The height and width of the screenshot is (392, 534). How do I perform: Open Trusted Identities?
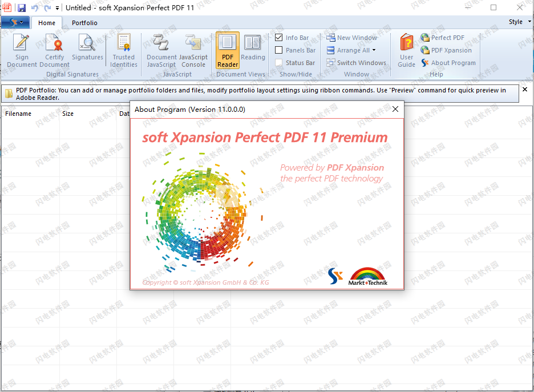pos(124,50)
